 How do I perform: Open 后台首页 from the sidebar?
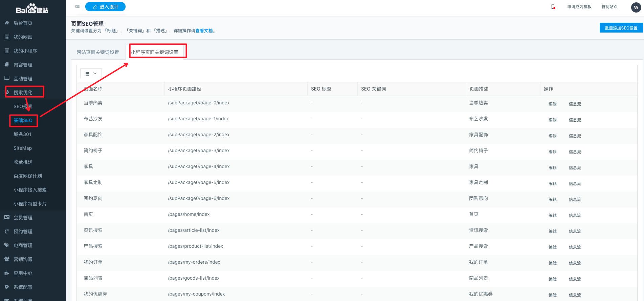coord(23,23)
